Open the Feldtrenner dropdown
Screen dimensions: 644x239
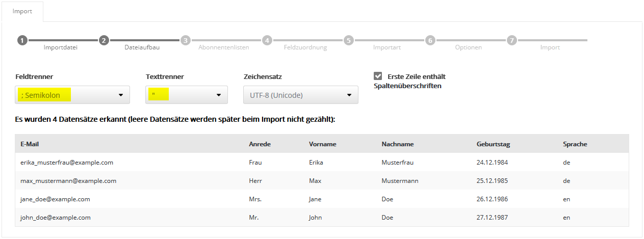click(x=72, y=95)
